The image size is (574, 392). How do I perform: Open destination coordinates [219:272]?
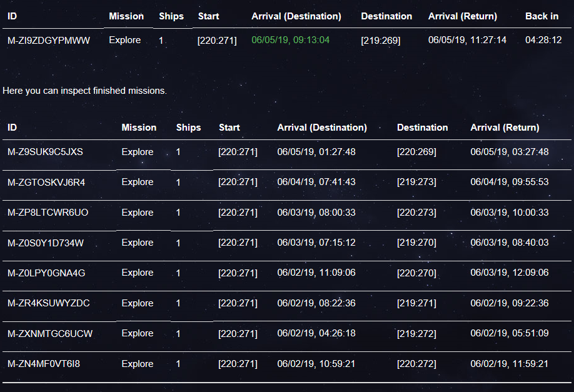point(416,334)
